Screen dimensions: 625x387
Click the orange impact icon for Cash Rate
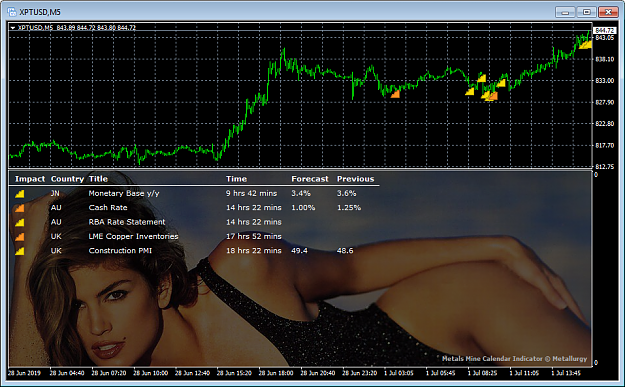pyautogui.click(x=20, y=208)
